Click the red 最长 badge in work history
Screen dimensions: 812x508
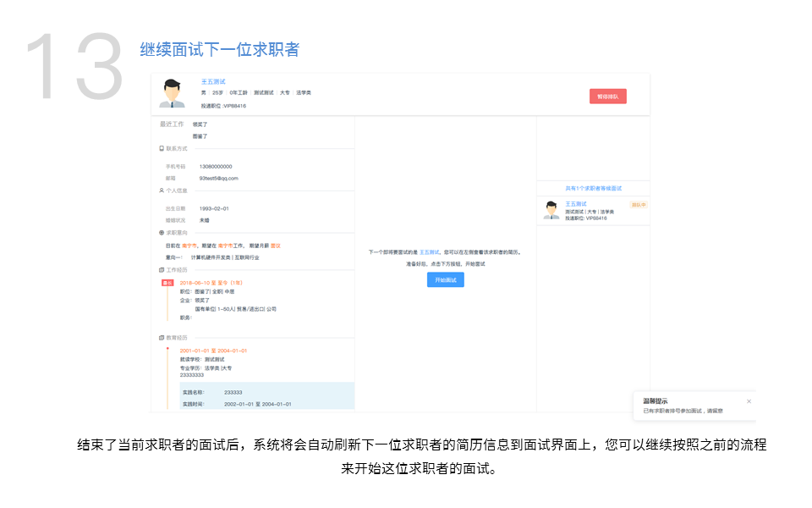click(x=167, y=283)
